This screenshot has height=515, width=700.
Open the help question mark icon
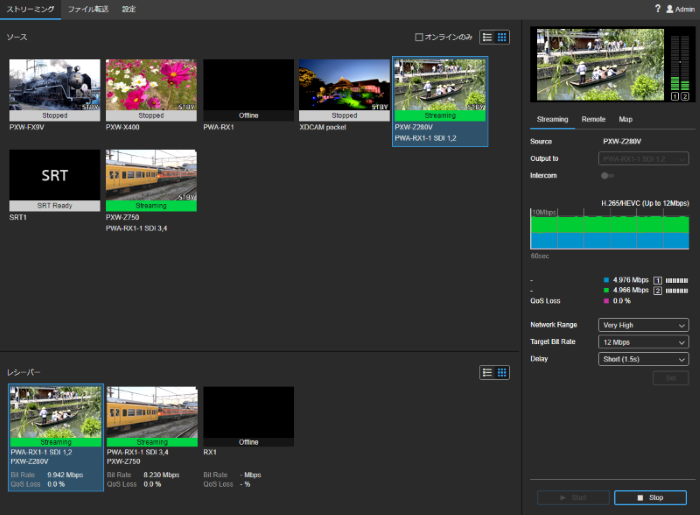657,8
